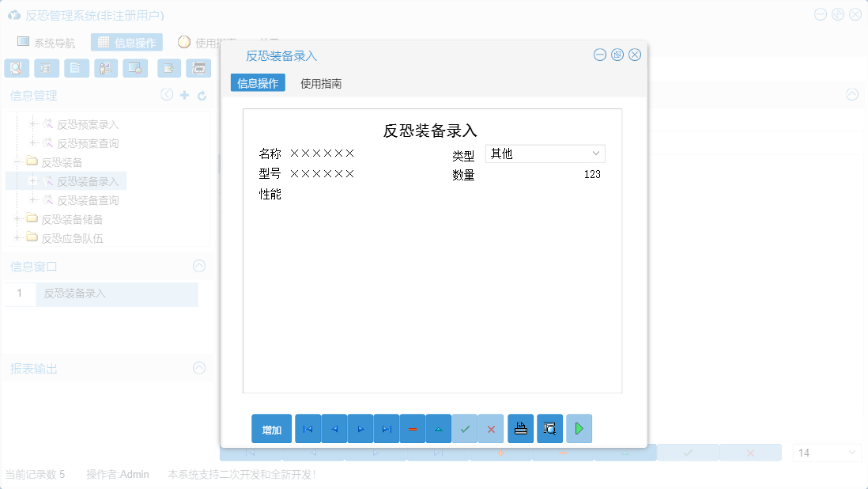Click the document toolbar icon
Image resolution: width=868 pixels, height=489 pixels.
click(76, 68)
